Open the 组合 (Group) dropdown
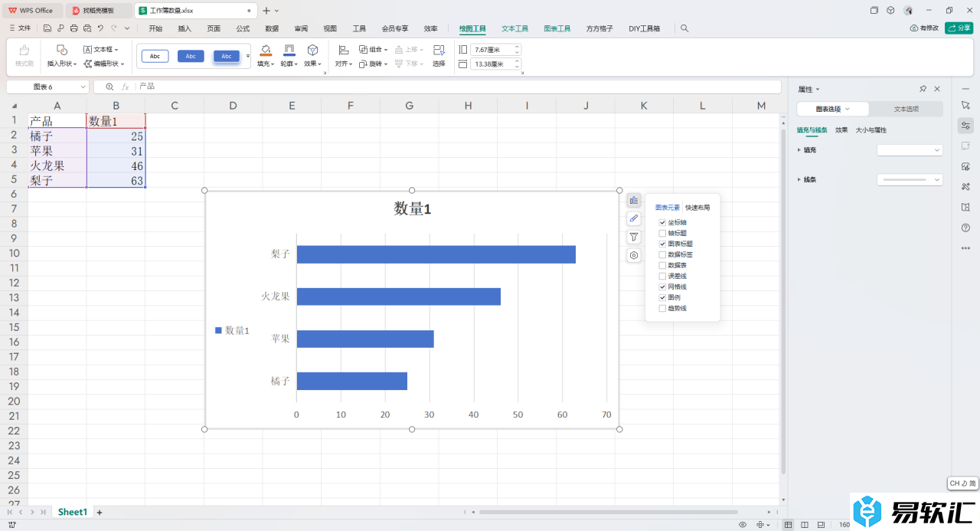Screen dimensions: 980x531 point(373,49)
